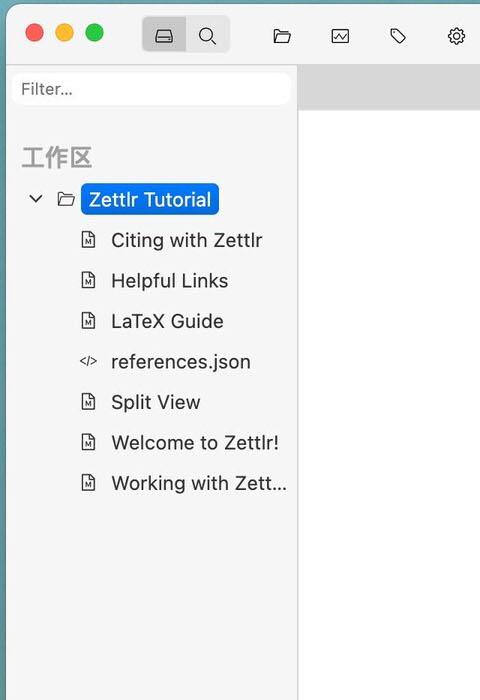Open the references.json file
Viewport: 480px width, 700px height.
181,362
